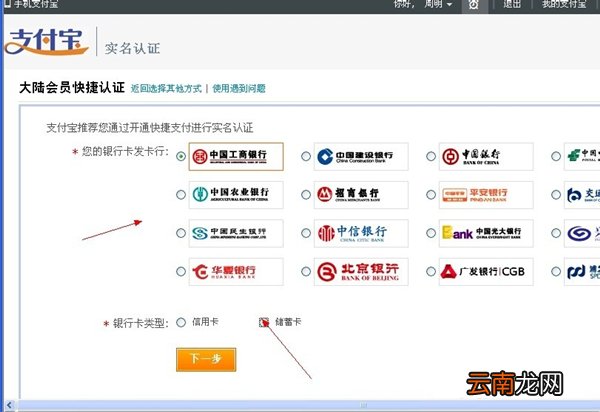Click the Bank of China logo tile
The image size is (600, 412).
pos(486,156)
